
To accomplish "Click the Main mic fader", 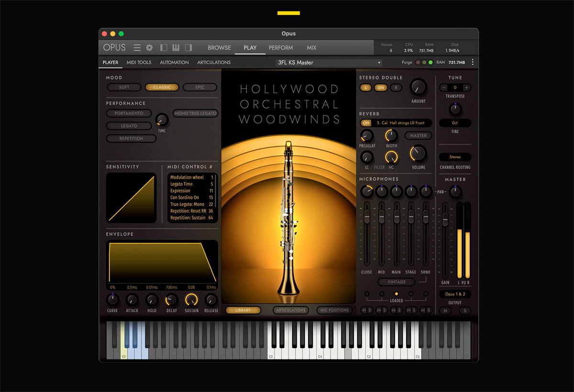I will [x=397, y=217].
